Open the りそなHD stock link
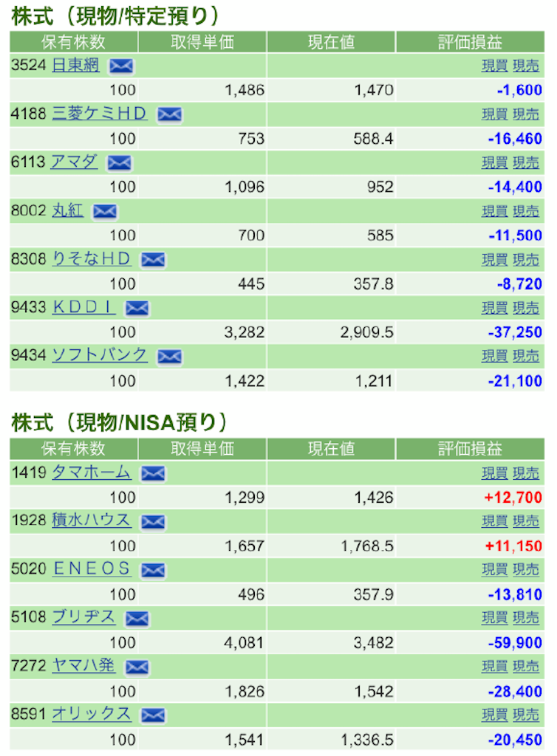The height and width of the screenshot is (756, 557). [91, 258]
